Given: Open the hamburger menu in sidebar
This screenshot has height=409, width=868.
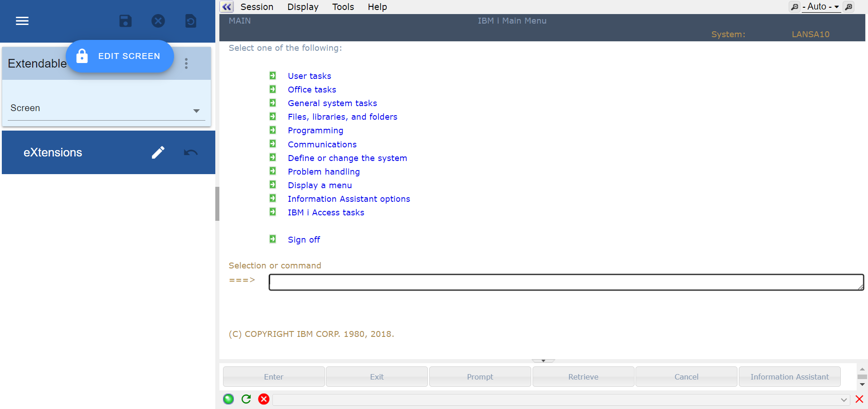Looking at the screenshot, I should click(x=22, y=21).
